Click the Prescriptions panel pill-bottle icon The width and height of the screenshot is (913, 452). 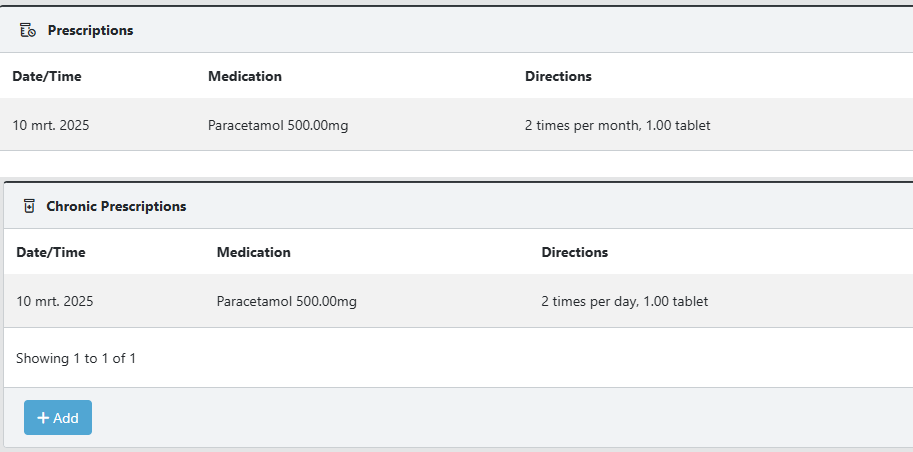[x=27, y=30]
